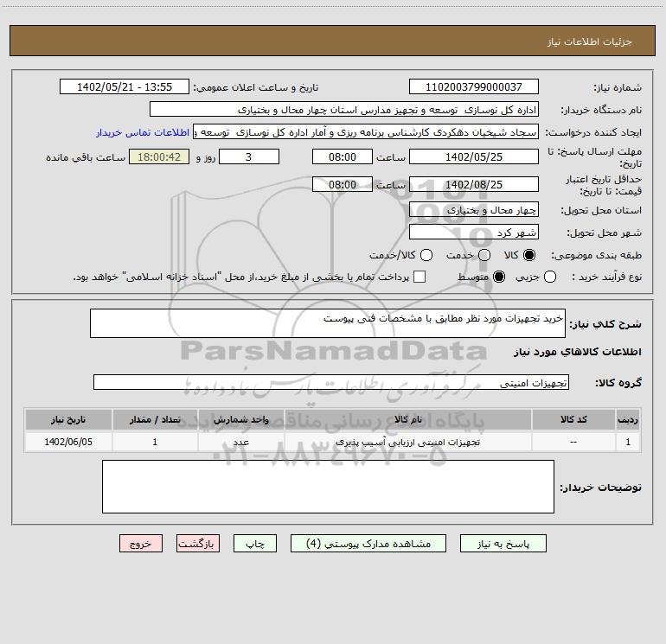Click the public announcement date field 1402/05/21 - 13:55
The width and height of the screenshot is (666, 644).
[x=125, y=86]
